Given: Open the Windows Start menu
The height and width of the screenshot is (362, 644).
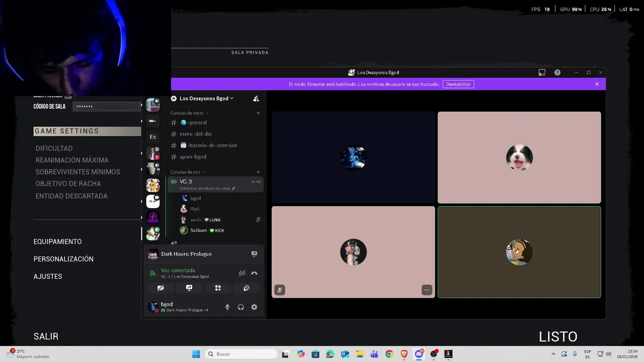Looking at the screenshot, I should pyautogui.click(x=196, y=354).
